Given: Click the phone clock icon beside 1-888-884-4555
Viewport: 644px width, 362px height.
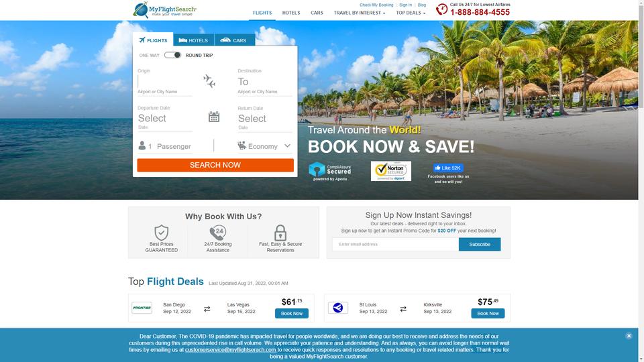Looking at the screenshot, I should (x=442, y=9).
